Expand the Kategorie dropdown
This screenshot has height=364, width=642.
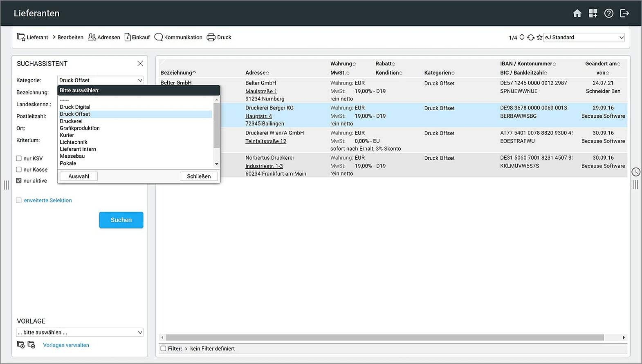[100, 80]
